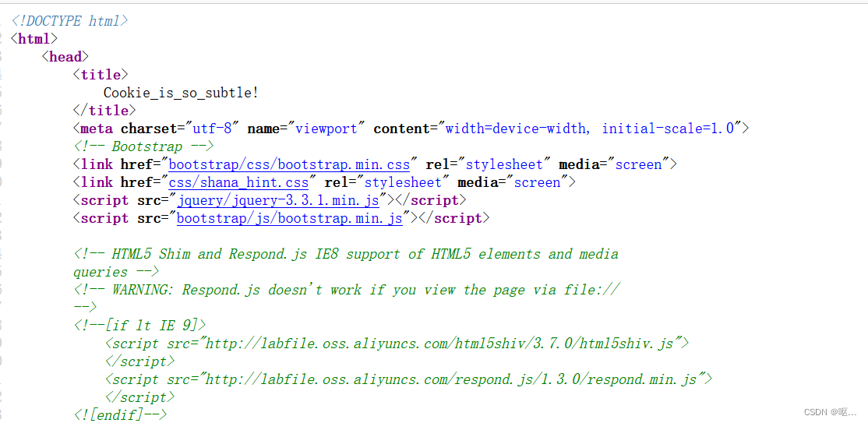Click the respond.min.js script URL line
Viewport: 868px width, 423px height.
click(x=408, y=379)
